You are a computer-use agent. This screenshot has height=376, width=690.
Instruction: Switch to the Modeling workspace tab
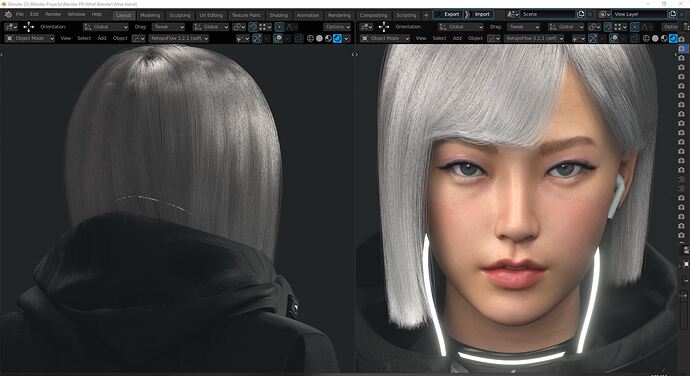point(150,15)
